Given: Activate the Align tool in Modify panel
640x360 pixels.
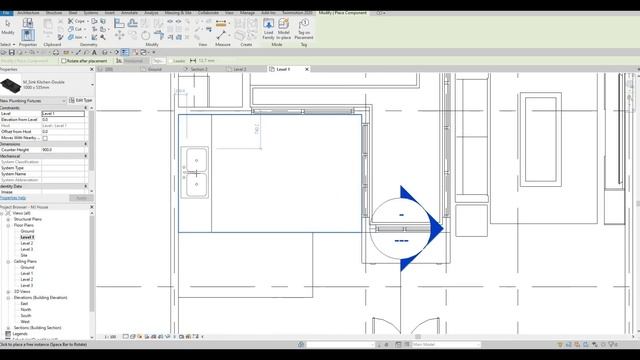Looking at the screenshot, I should point(119,23).
